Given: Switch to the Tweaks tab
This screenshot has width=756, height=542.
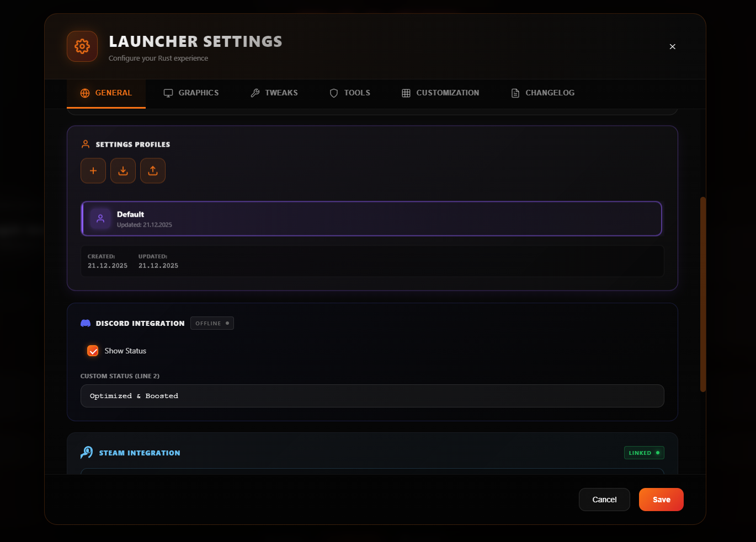Looking at the screenshot, I should tap(274, 93).
